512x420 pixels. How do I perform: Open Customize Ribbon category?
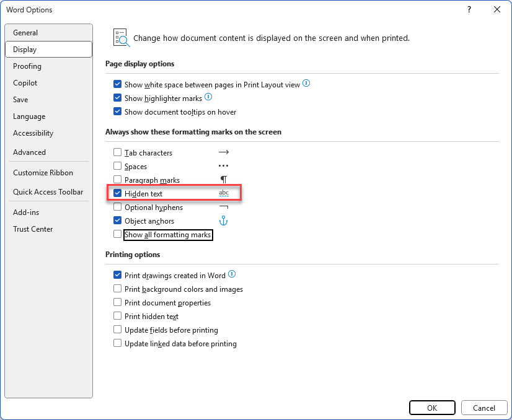click(x=48, y=173)
